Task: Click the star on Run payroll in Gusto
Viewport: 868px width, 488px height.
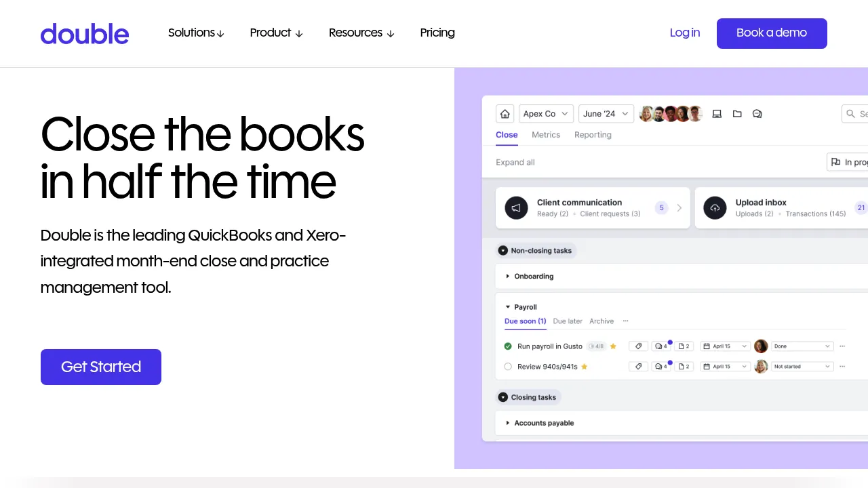Action: (613, 346)
